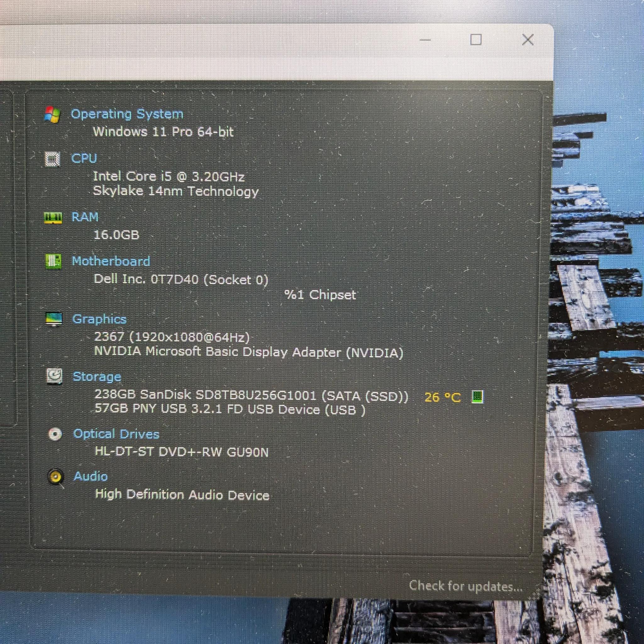
Task: Select Dell Inc. 0T7D40 (Socket 0) text
Action: coord(181,279)
